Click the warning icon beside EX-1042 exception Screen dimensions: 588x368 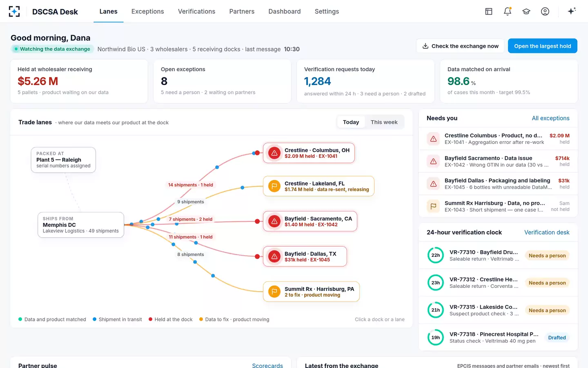click(433, 162)
